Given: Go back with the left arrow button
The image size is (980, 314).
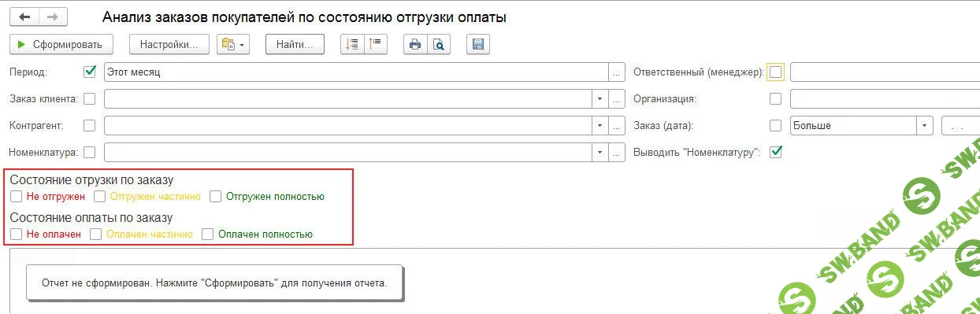Looking at the screenshot, I should click(x=24, y=17).
